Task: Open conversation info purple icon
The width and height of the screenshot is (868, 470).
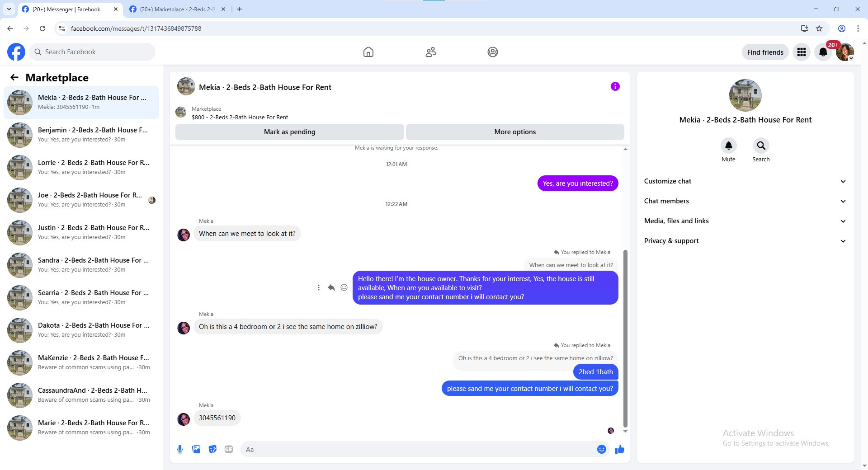Action: 615,86
